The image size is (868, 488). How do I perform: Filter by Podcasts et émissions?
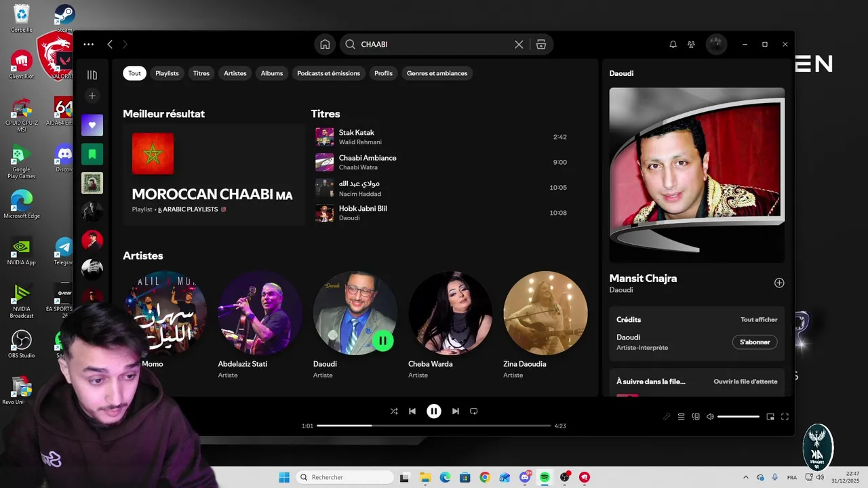(x=328, y=73)
